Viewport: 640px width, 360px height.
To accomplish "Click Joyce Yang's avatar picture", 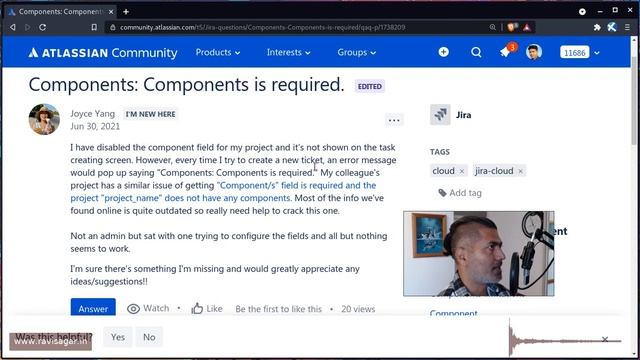I will [x=44, y=119].
